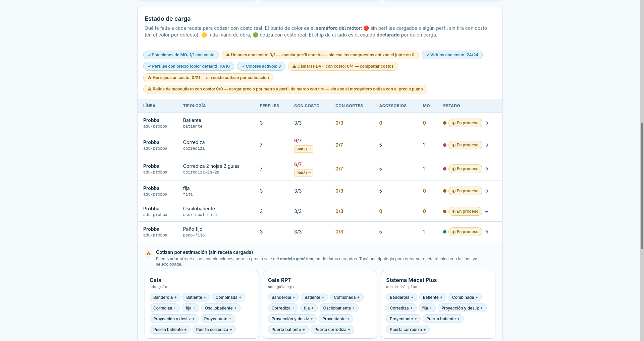
Task: Click Herrajes con costo warning chip
Action: pyautogui.click(x=208, y=78)
